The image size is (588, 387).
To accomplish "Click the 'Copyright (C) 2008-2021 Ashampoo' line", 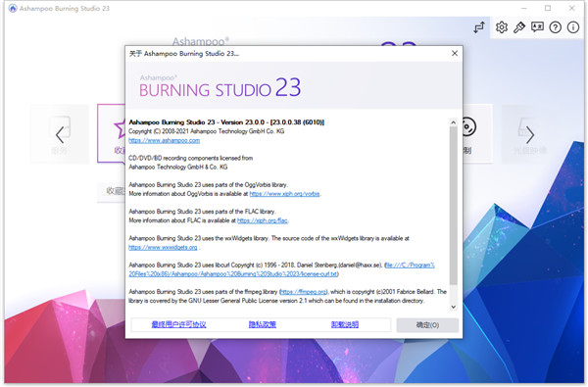I will tap(206, 131).
